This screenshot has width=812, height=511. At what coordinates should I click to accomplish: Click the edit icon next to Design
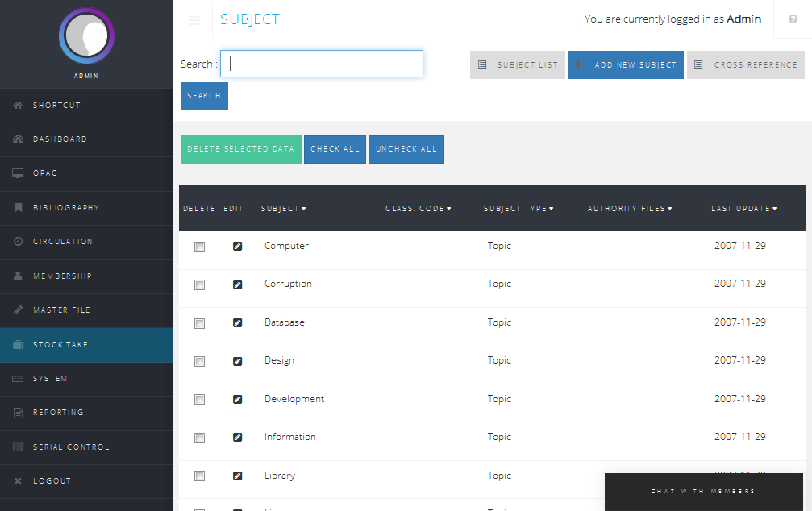[x=237, y=361]
